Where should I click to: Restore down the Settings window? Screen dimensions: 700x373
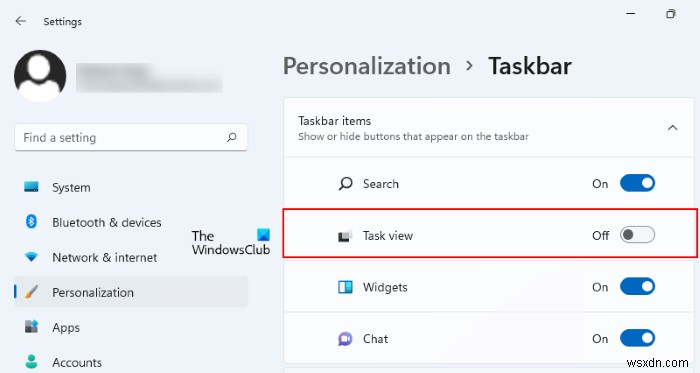pyautogui.click(x=670, y=14)
